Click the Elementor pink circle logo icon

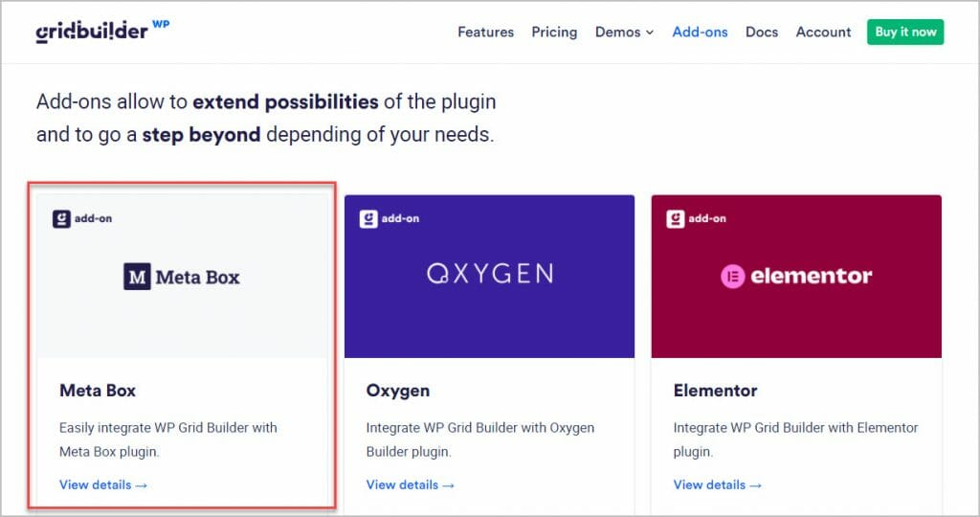tap(732, 277)
